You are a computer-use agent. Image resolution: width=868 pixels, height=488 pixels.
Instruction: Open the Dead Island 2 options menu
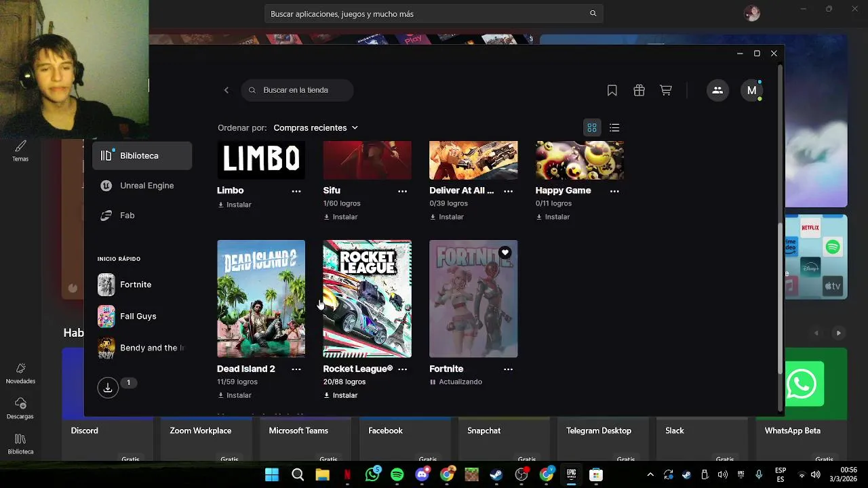[296, 369]
